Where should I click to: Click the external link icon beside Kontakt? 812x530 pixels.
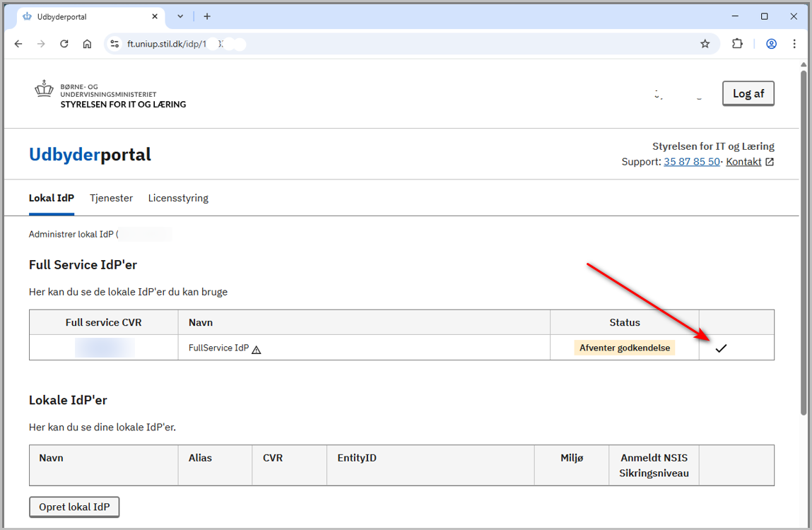tap(770, 162)
